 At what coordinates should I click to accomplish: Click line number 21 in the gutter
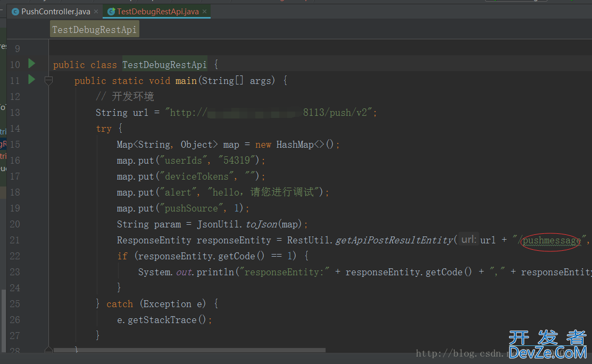tap(15, 240)
